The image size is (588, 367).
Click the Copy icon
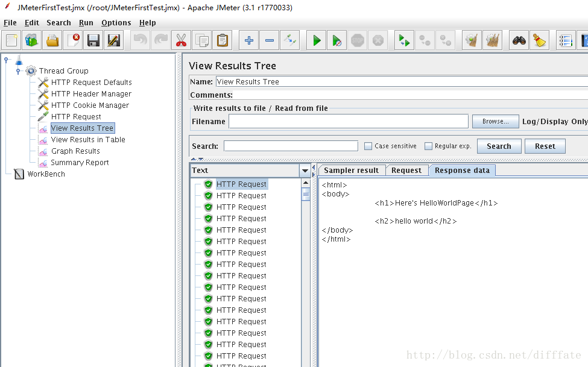202,40
